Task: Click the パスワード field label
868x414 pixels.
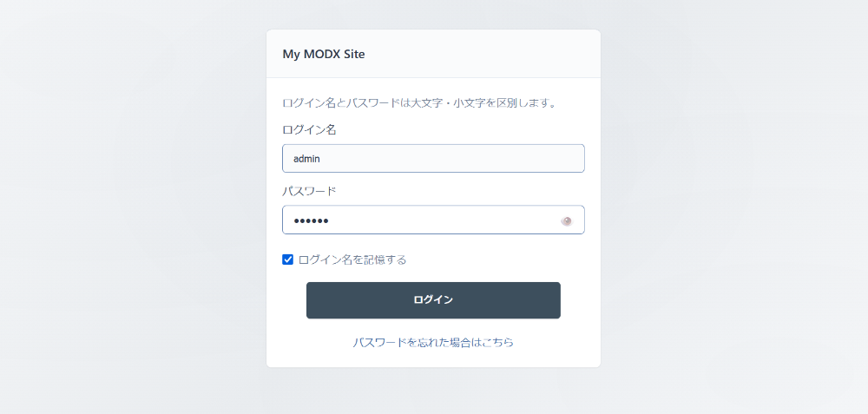Action: click(x=309, y=191)
